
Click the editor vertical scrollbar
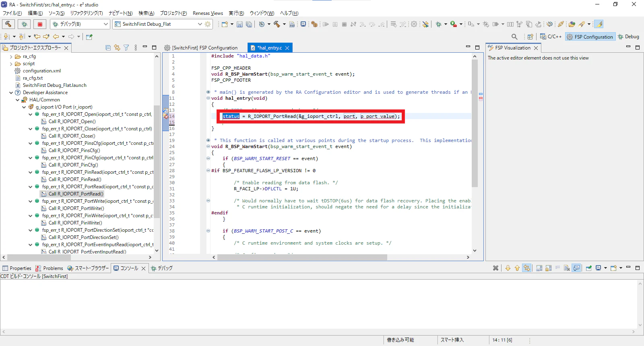(475, 124)
